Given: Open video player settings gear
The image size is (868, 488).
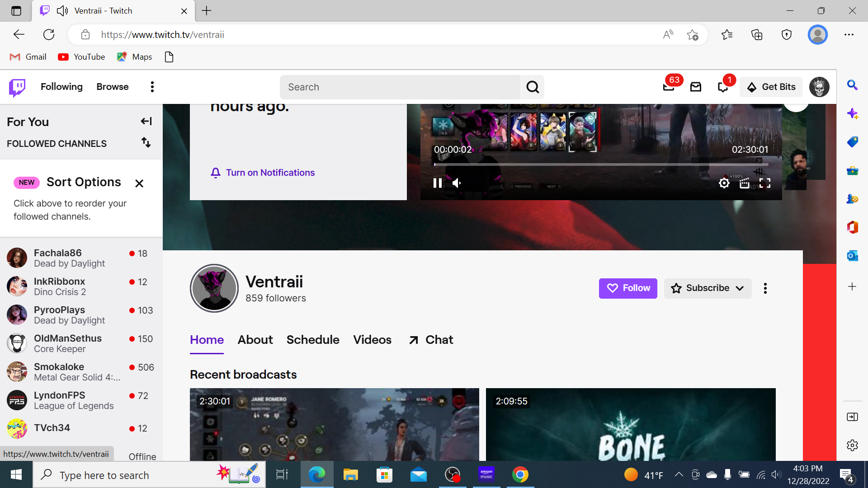Looking at the screenshot, I should [724, 183].
